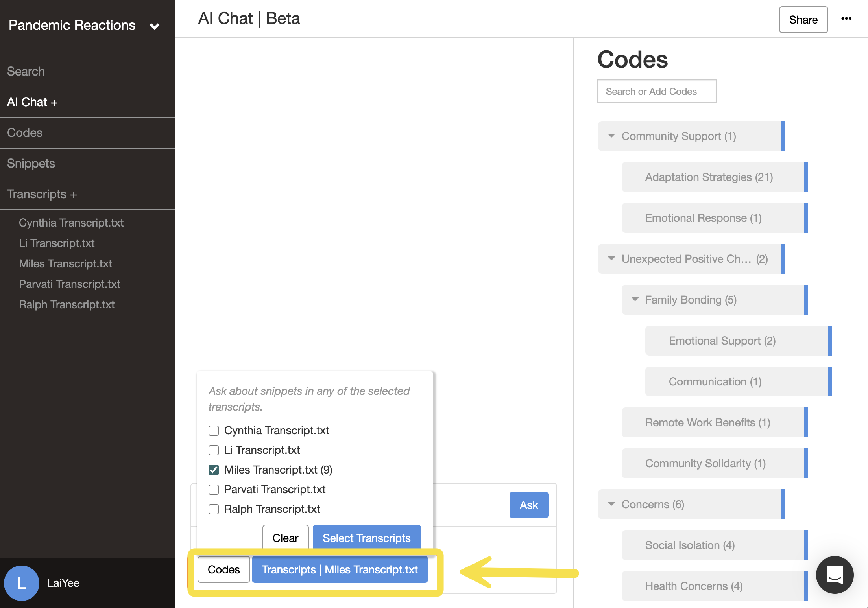Collapse the Family Bonding code group
Viewport: 868px width, 608px height.
(635, 299)
